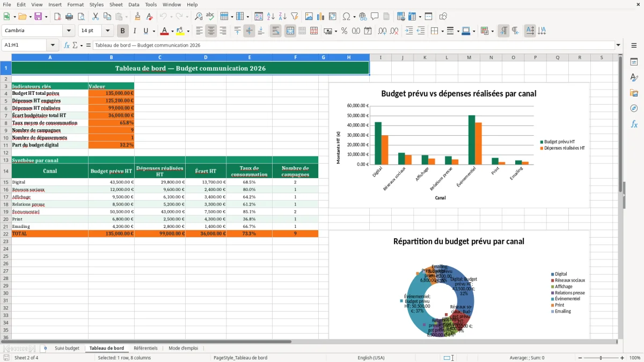This screenshot has width=644, height=362.
Task: Activate Clone Formatting paintbrush
Action: tap(137, 17)
